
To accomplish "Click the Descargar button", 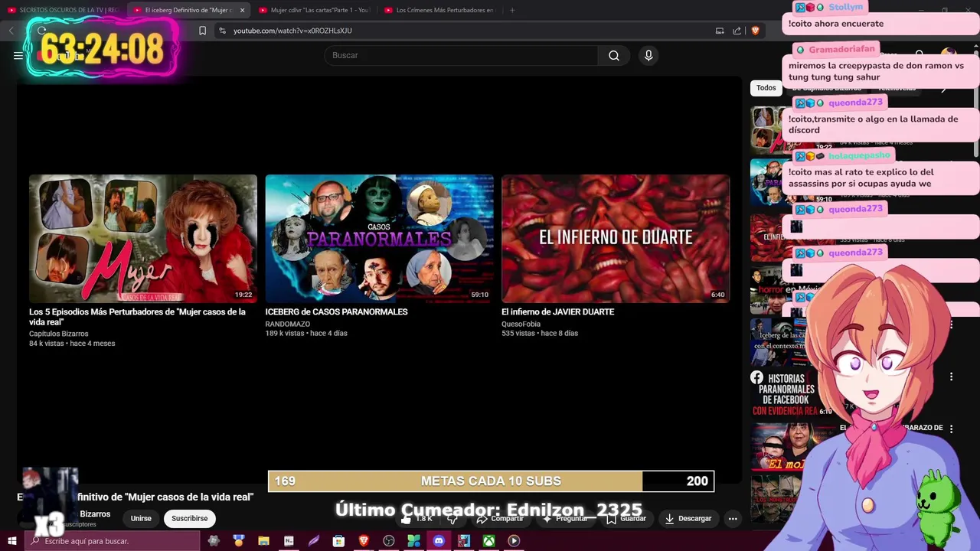I will coord(688,518).
